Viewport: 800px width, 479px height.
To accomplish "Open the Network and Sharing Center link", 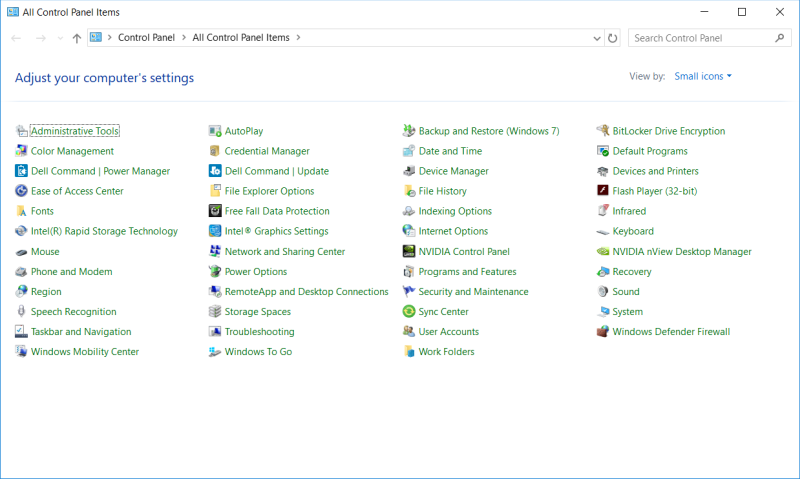I will click(x=285, y=251).
